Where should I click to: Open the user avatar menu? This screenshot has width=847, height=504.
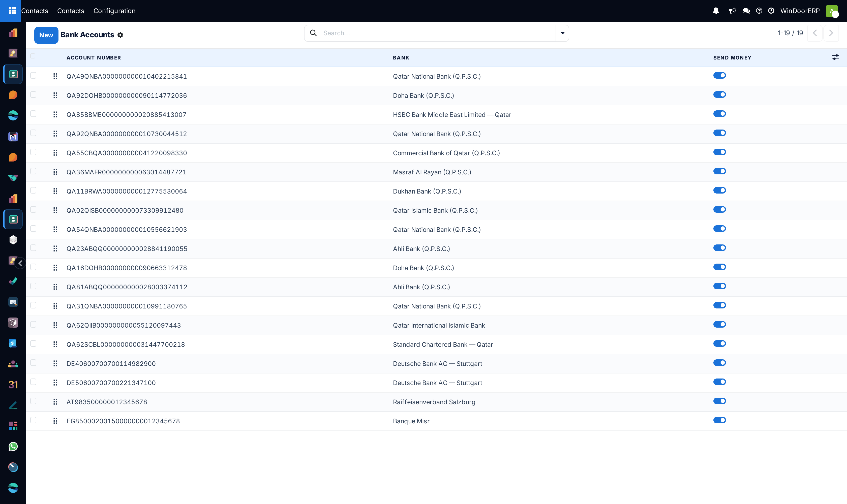[x=832, y=11]
